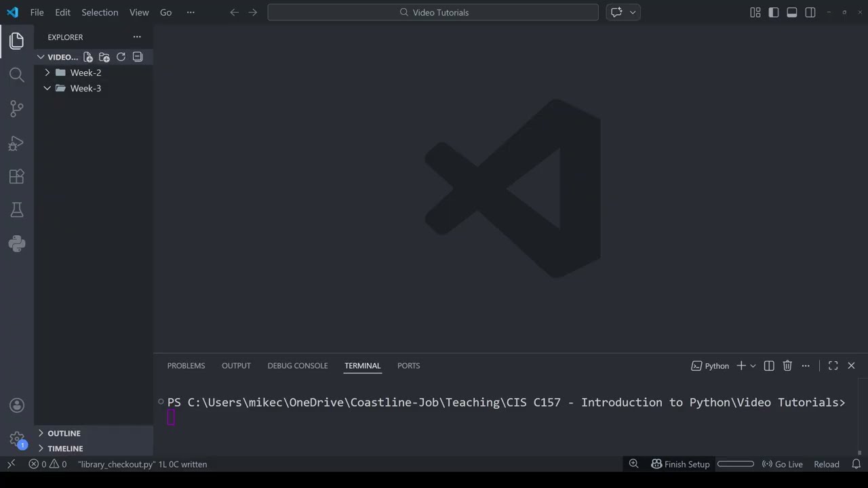This screenshot has width=868, height=488.
Task: Click the VS Code logo in title bar
Action: click(12, 12)
